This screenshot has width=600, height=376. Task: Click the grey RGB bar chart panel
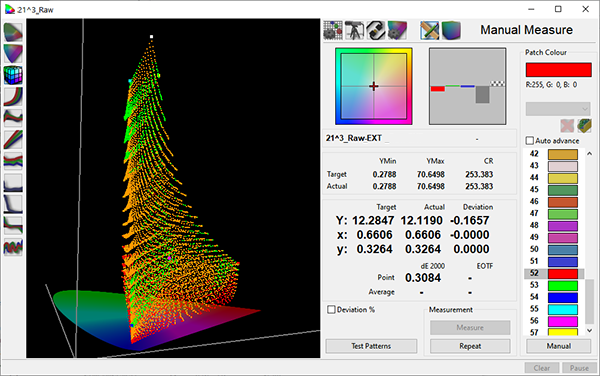(x=467, y=86)
